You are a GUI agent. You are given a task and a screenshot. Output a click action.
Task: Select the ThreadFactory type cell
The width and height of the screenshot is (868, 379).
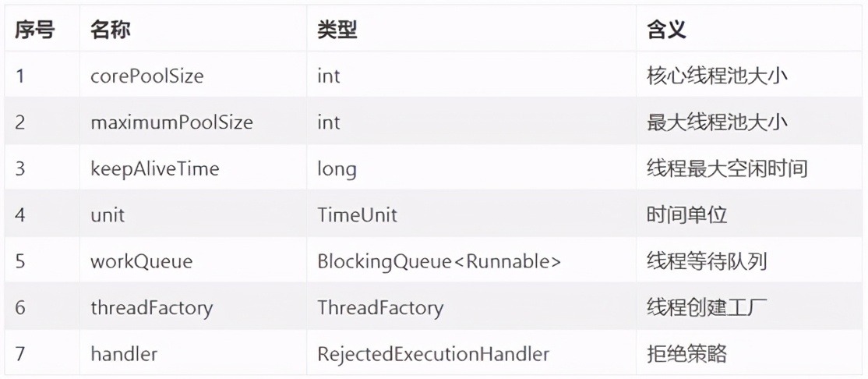380,307
